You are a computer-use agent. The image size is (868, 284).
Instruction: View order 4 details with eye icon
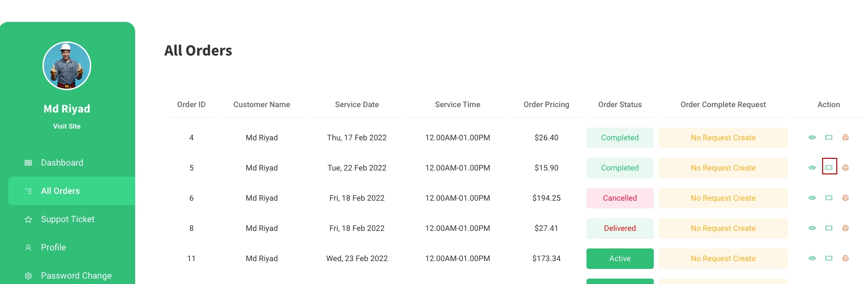(x=812, y=137)
